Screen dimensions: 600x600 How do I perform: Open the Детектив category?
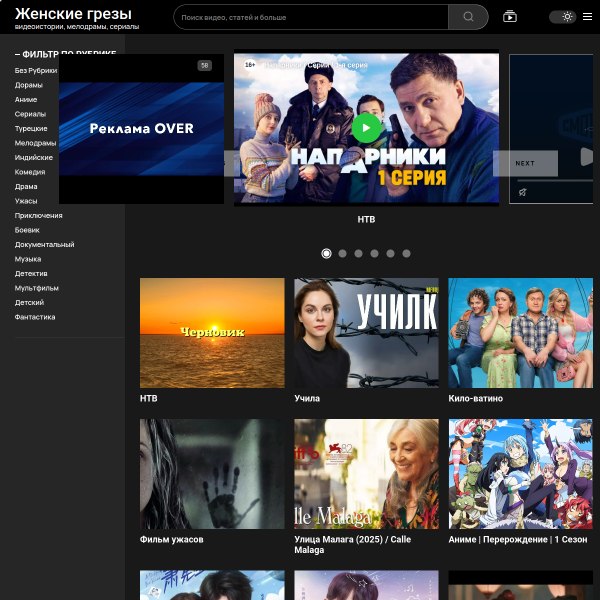31,274
